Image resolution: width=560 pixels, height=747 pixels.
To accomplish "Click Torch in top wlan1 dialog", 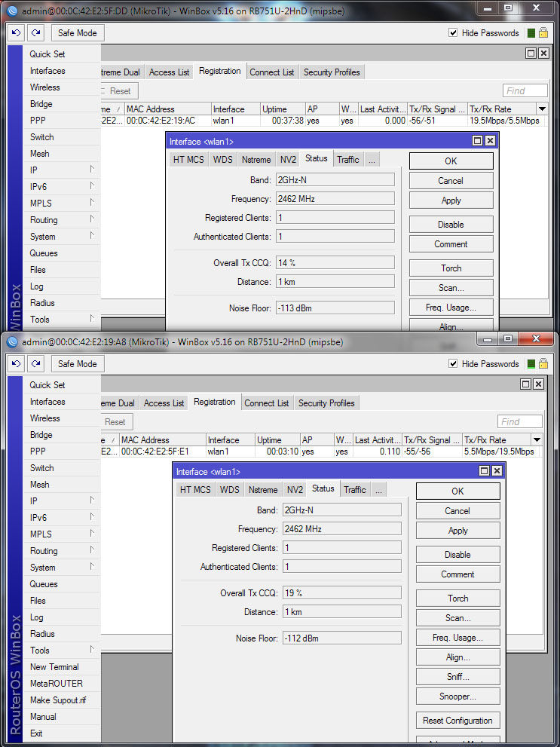I will 451,268.
